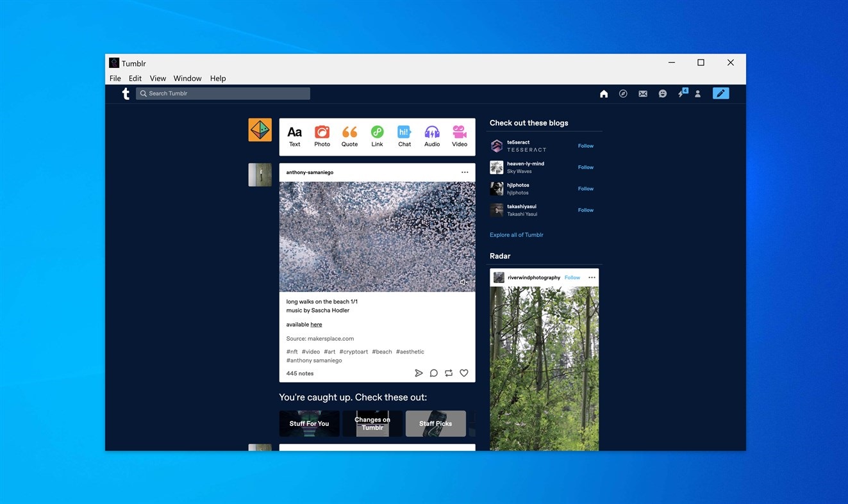Screen dimensions: 848x504
Task: Open hjlphotos blog avatar
Action: pos(497,189)
